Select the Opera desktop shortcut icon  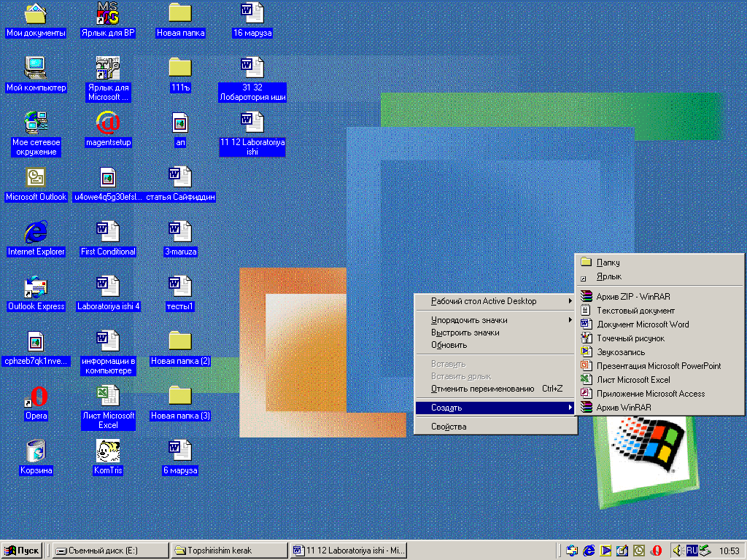tap(36, 397)
